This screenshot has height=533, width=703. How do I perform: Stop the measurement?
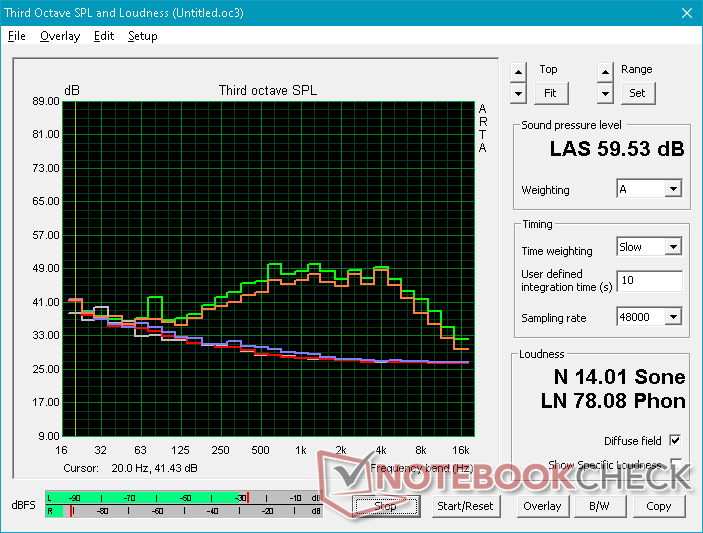(x=386, y=506)
